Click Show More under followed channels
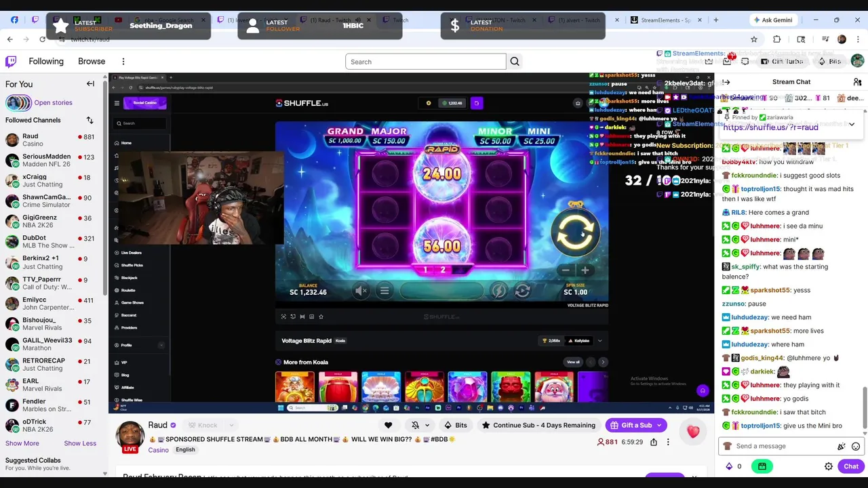 pyautogui.click(x=22, y=443)
